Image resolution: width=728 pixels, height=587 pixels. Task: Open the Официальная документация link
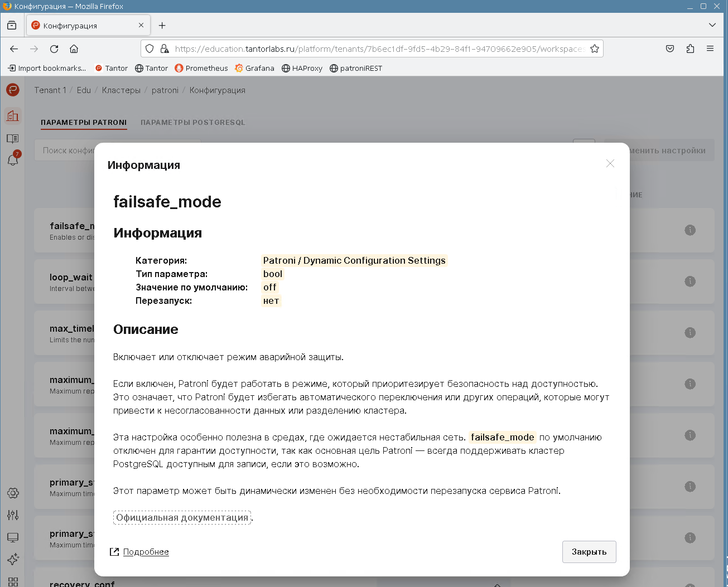pos(182,517)
